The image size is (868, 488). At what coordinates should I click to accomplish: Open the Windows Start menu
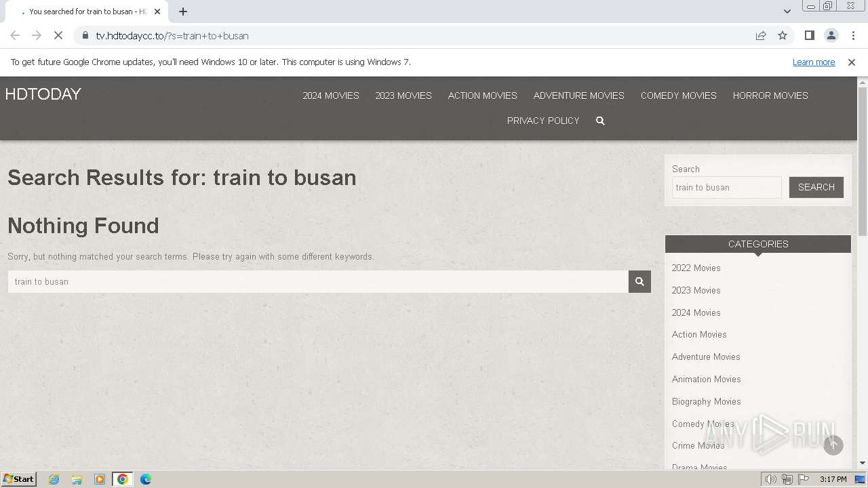tap(19, 479)
